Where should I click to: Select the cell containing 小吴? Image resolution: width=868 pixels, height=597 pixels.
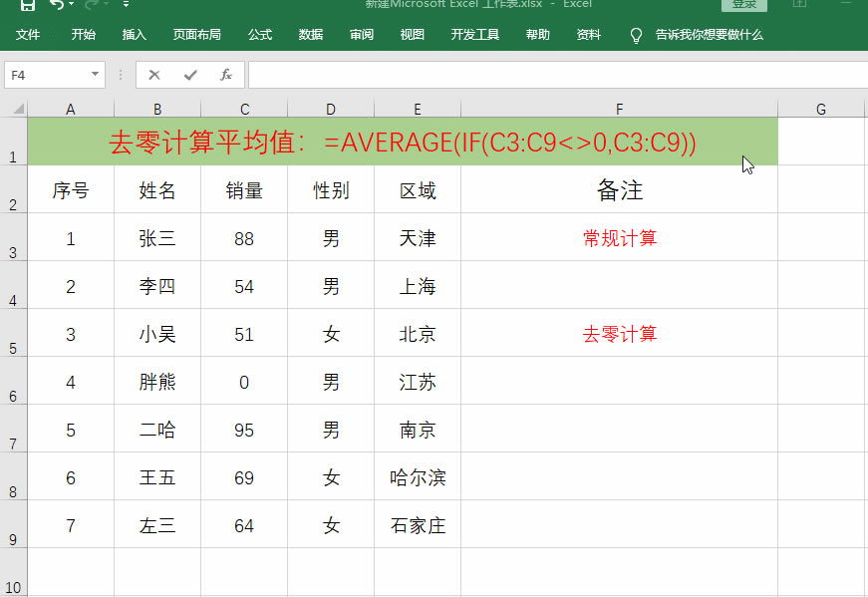tap(157, 333)
